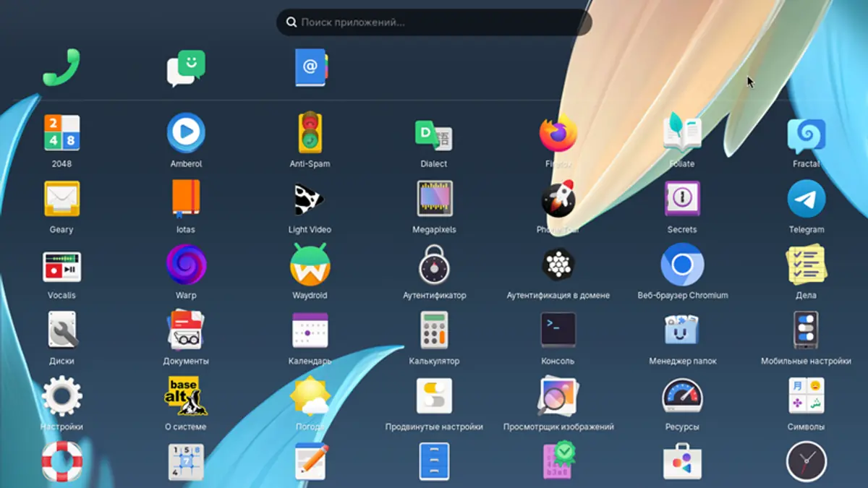This screenshot has height=488, width=868.
Task: Launch Telegram
Action: pyautogui.click(x=806, y=200)
